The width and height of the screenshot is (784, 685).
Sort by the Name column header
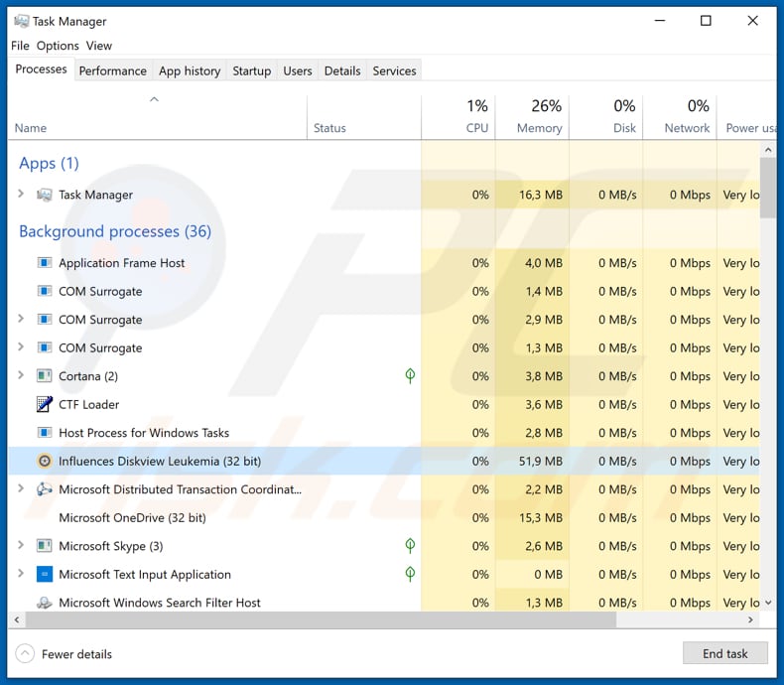157,117
